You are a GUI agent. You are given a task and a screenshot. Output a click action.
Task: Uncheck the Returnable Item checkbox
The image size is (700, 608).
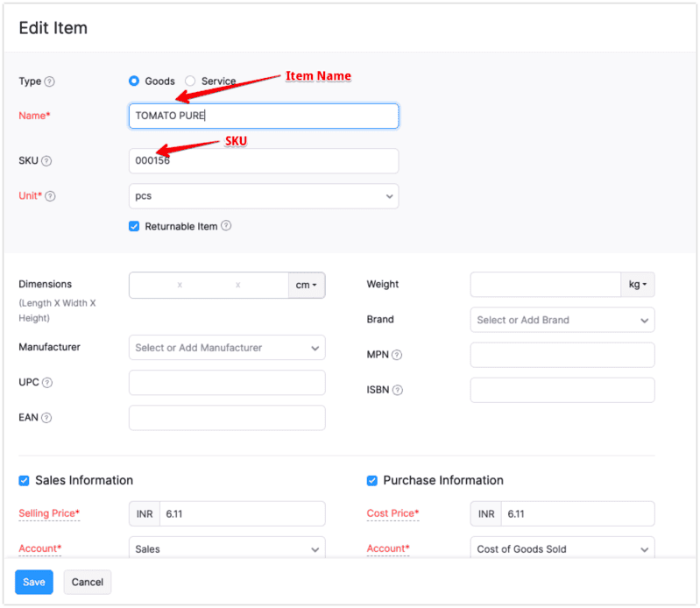pyautogui.click(x=134, y=226)
